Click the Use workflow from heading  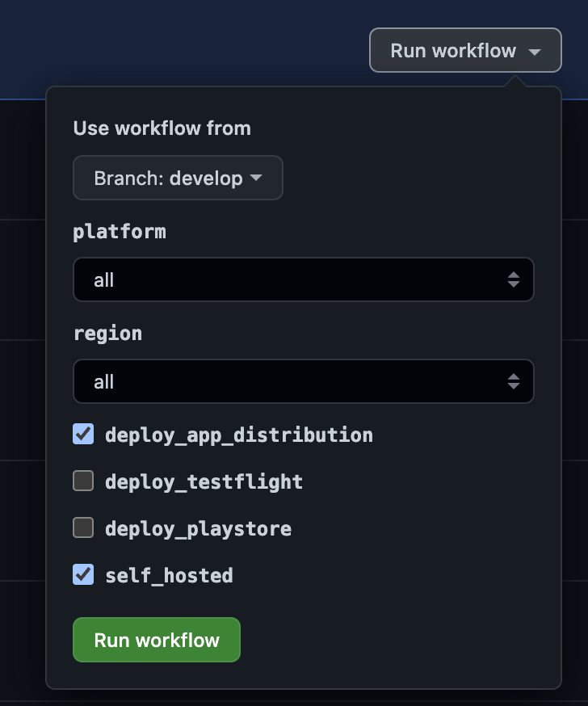pos(162,128)
